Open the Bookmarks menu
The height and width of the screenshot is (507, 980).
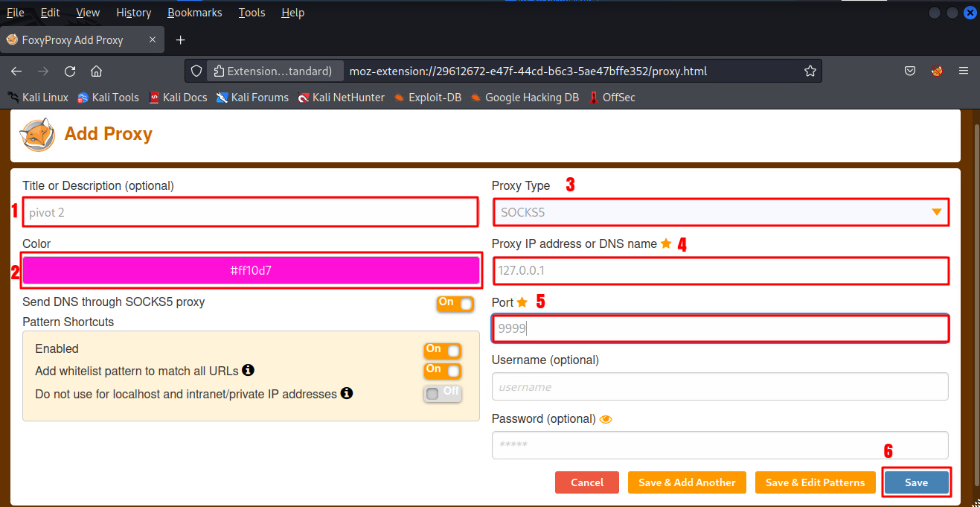coord(195,13)
